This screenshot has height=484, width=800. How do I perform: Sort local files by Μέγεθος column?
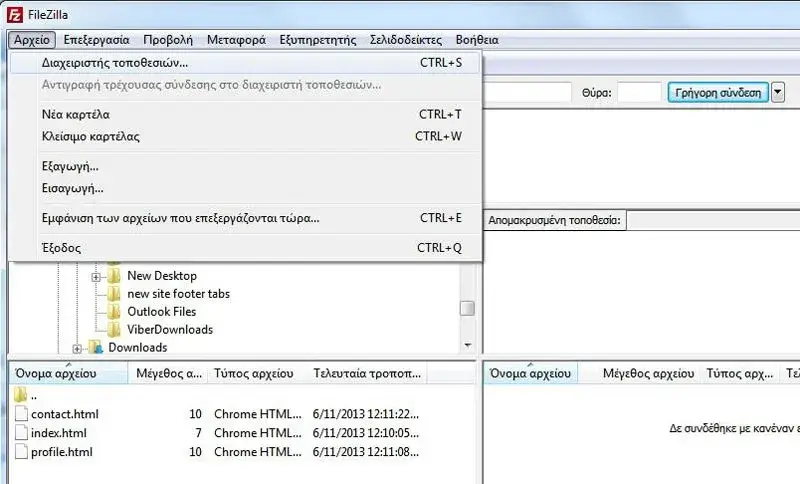[x=168, y=373]
